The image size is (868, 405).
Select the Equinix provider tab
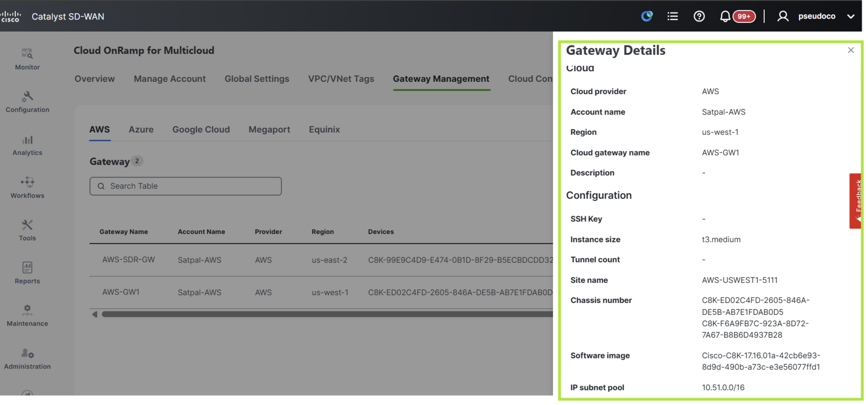[324, 130]
